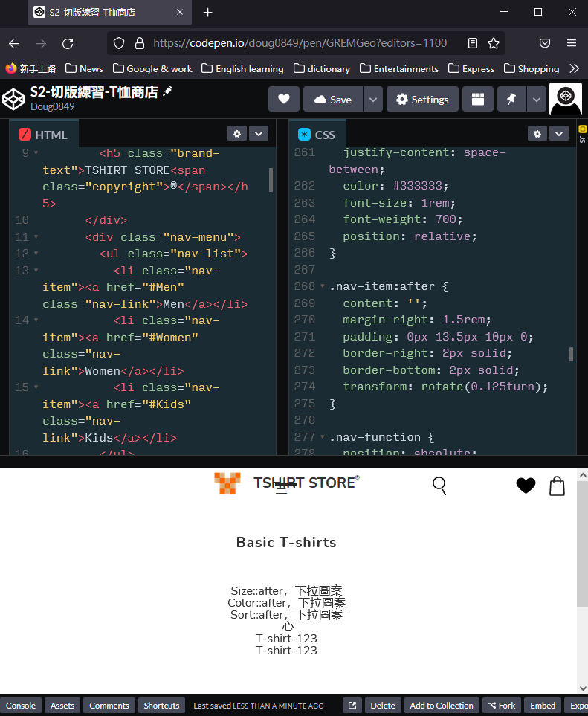Click the black heart wishlist icon in preview
The width and height of the screenshot is (588, 716).
(x=526, y=486)
